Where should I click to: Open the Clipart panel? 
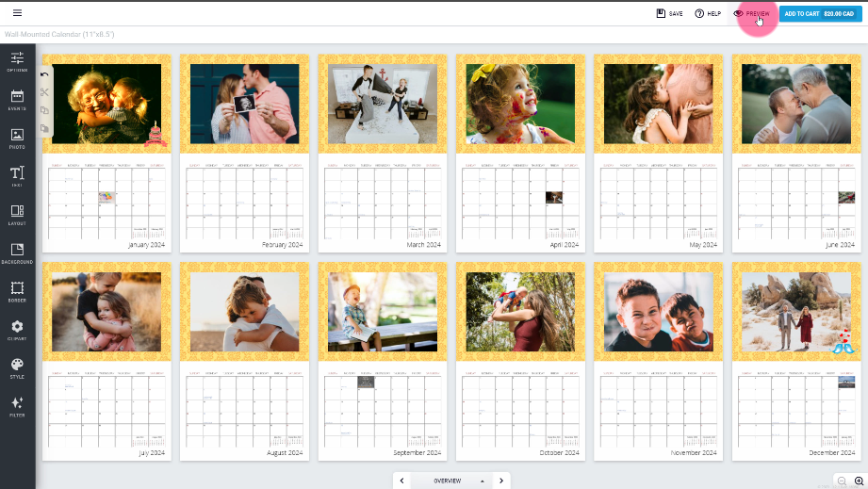coord(17,330)
